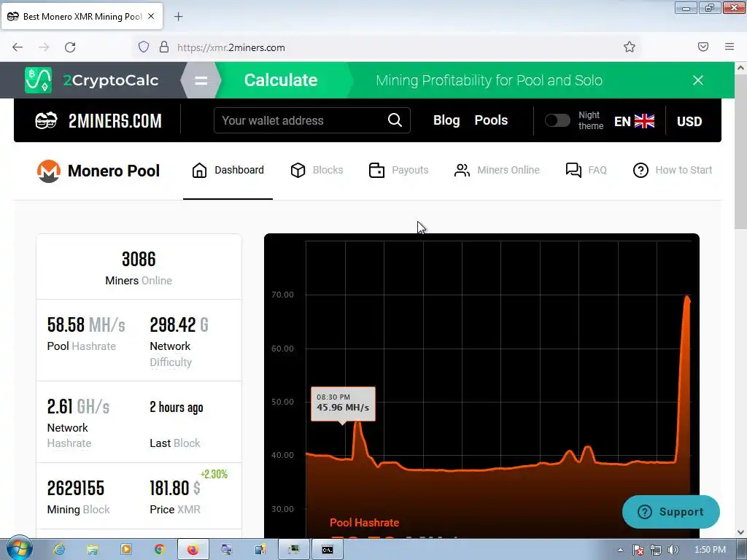
Task: Click the Firefox forward arrow
Action: pyautogui.click(x=44, y=47)
